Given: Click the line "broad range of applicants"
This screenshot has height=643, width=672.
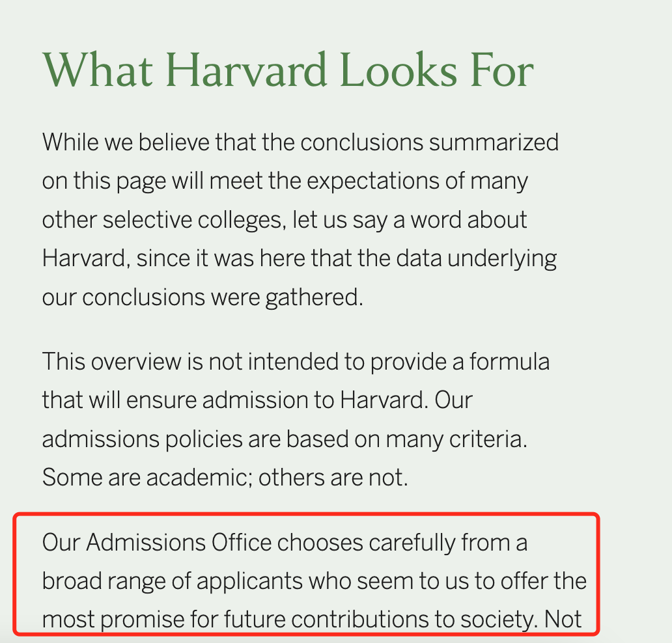Looking at the screenshot, I should [x=314, y=581].
